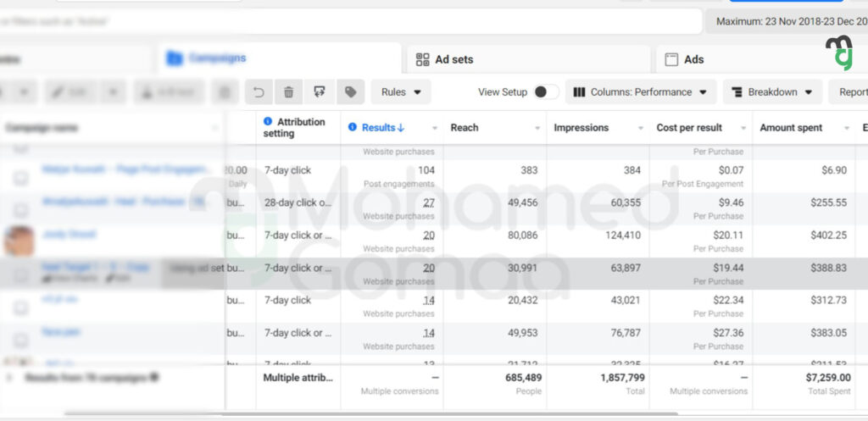868x421 pixels.
Task: Switch to the Ad sets tab
Action: click(453, 59)
